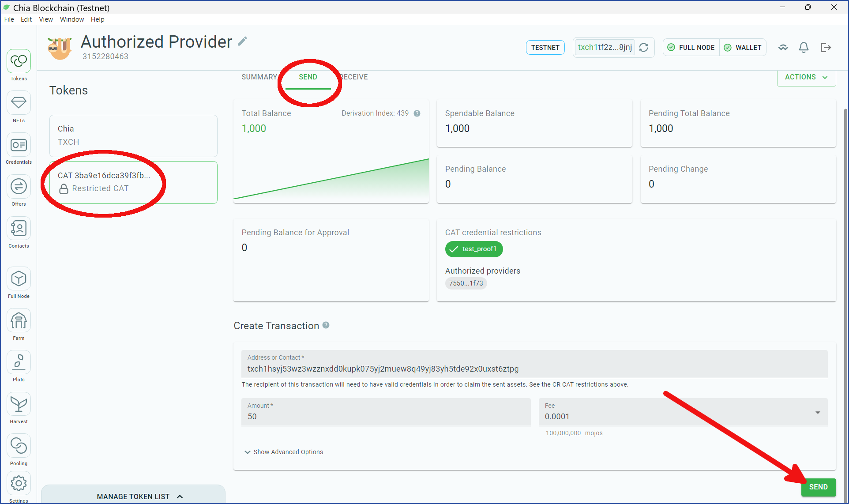Screen dimensions: 849x504
Task: Expand Manage Token List panel
Action: [x=133, y=496]
